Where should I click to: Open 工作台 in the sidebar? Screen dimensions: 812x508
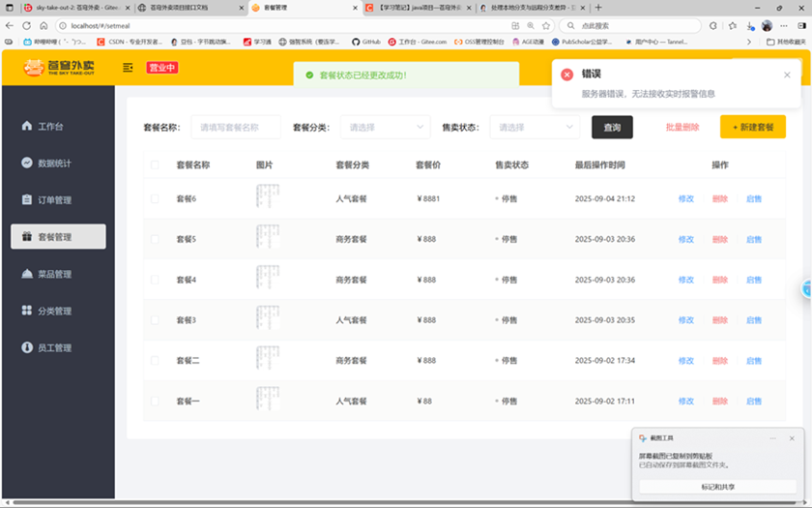(49, 126)
